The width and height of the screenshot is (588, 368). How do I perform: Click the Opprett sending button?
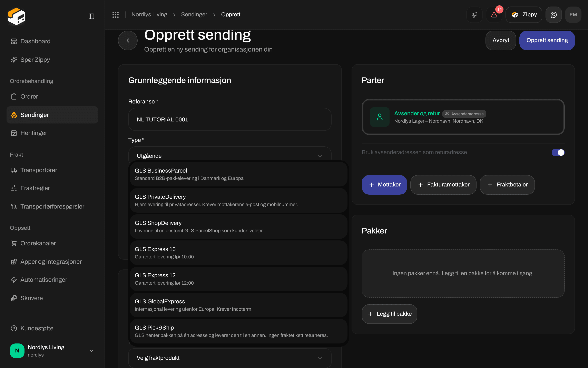pyautogui.click(x=547, y=40)
